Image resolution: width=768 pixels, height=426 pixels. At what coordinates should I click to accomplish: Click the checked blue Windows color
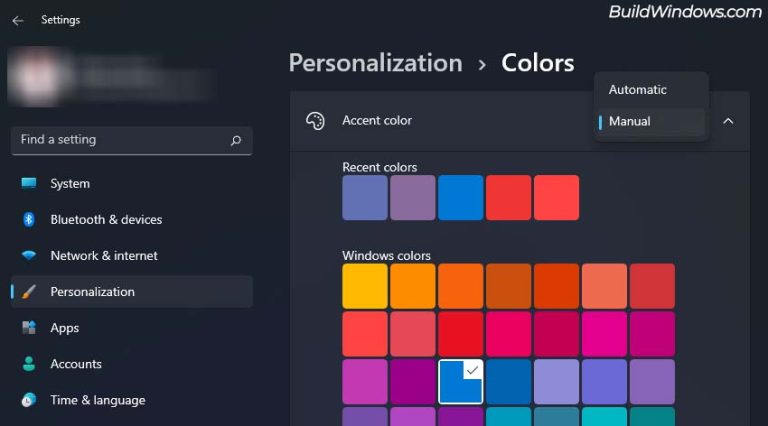461,382
